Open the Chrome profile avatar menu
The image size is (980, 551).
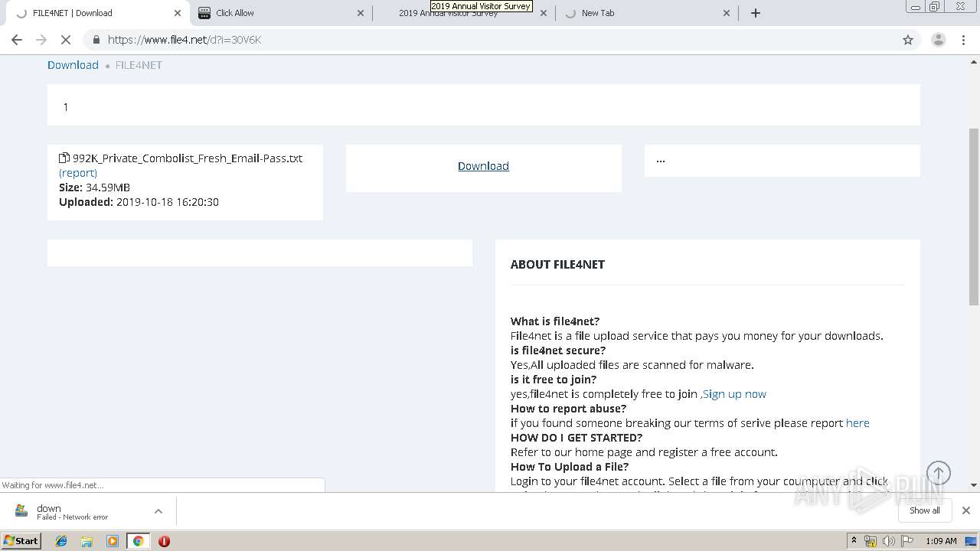tap(938, 40)
